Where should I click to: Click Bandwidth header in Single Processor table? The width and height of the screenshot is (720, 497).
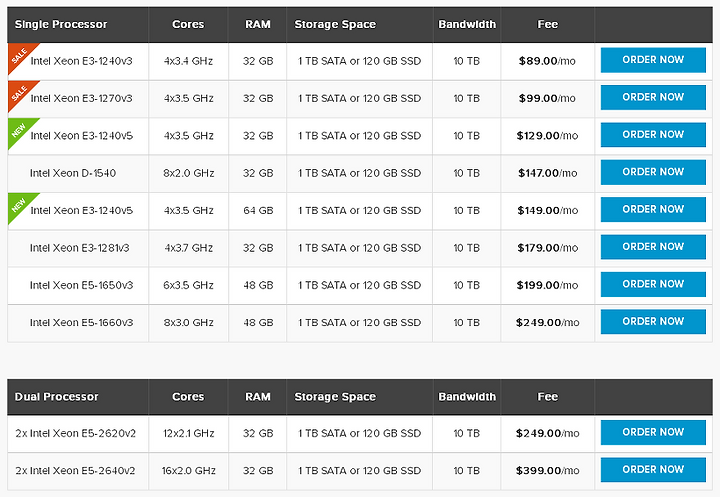467,24
